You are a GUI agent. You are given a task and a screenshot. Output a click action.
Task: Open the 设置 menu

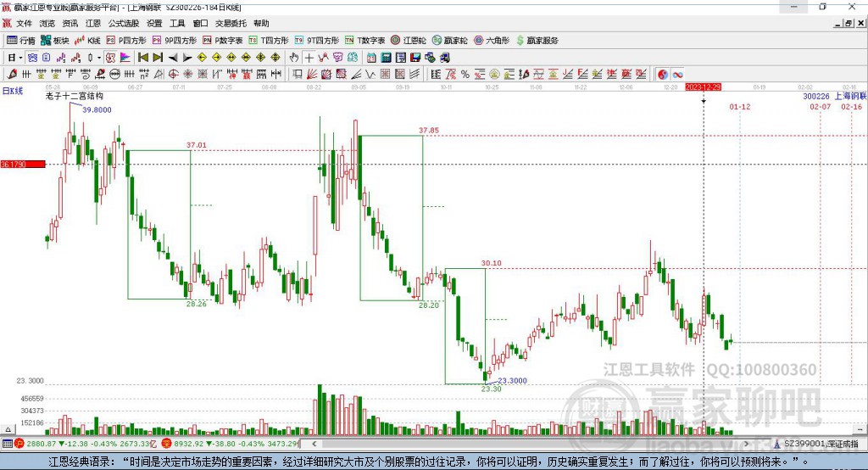click(154, 23)
